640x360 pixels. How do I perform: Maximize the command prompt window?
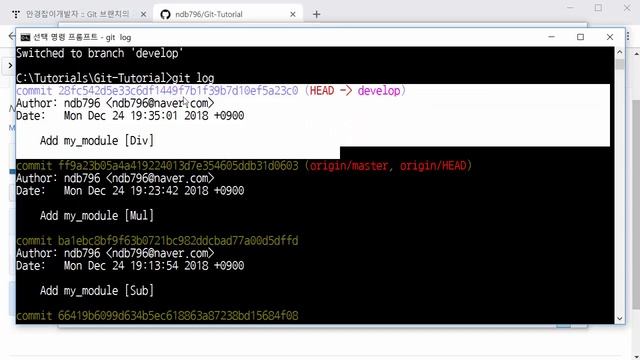tap(580, 37)
